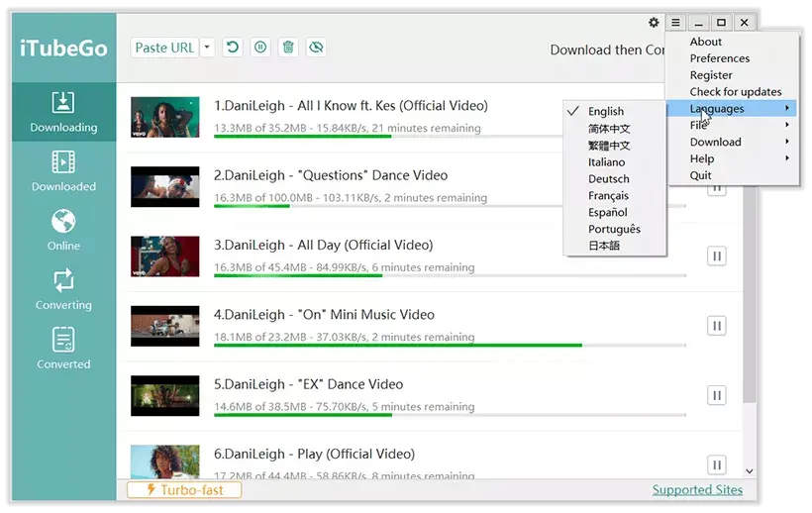Open the Supported Sites link

click(x=697, y=489)
